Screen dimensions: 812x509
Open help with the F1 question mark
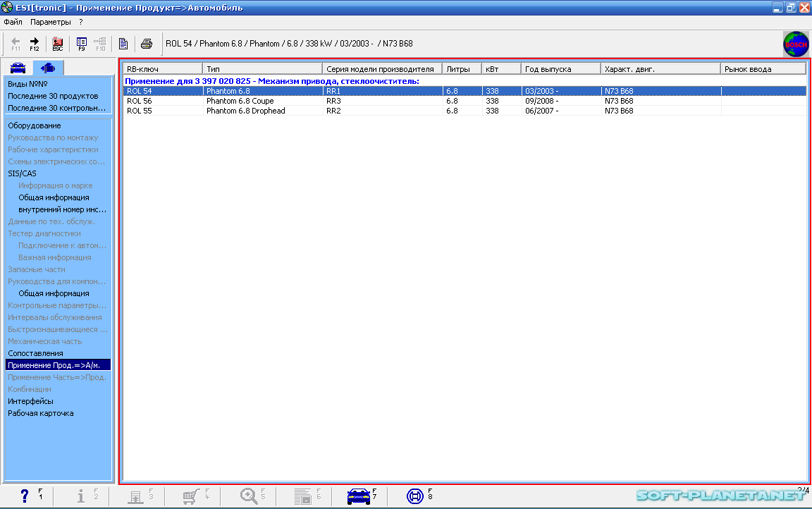25,496
